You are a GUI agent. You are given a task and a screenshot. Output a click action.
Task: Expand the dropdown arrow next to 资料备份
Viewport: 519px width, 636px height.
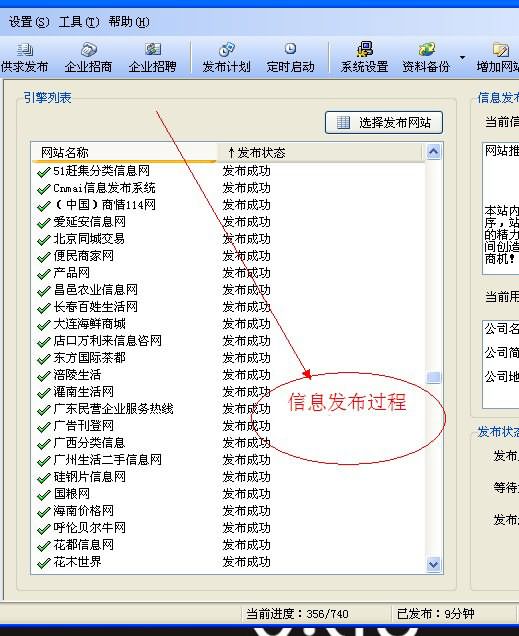click(x=462, y=58)
